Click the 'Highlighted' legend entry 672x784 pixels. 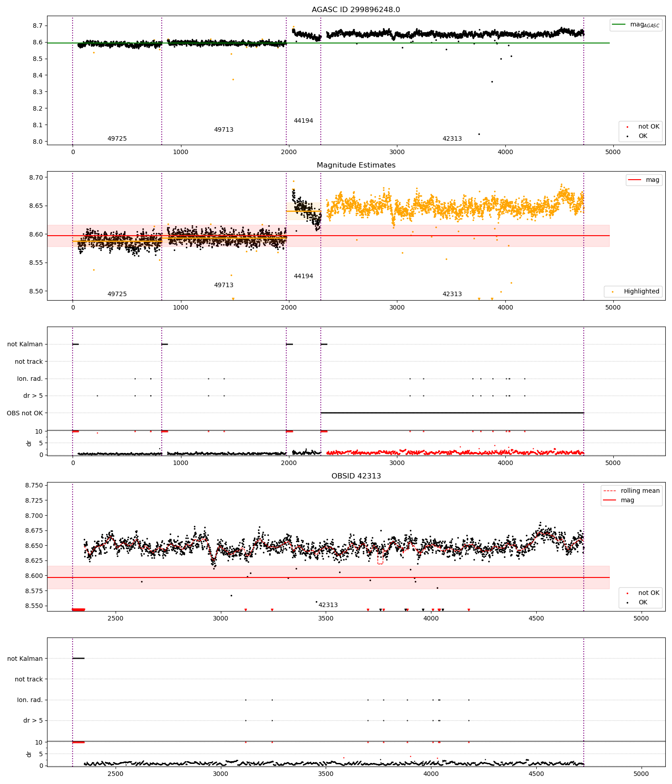pyautogui.click(x=633, y=291)
